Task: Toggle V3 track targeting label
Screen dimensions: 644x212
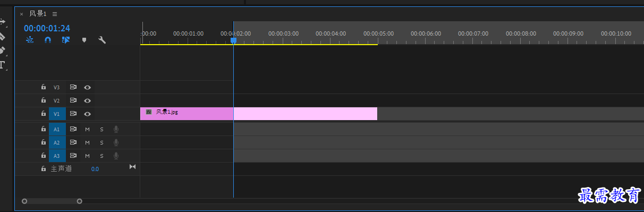Action: (x=57, y=87)
